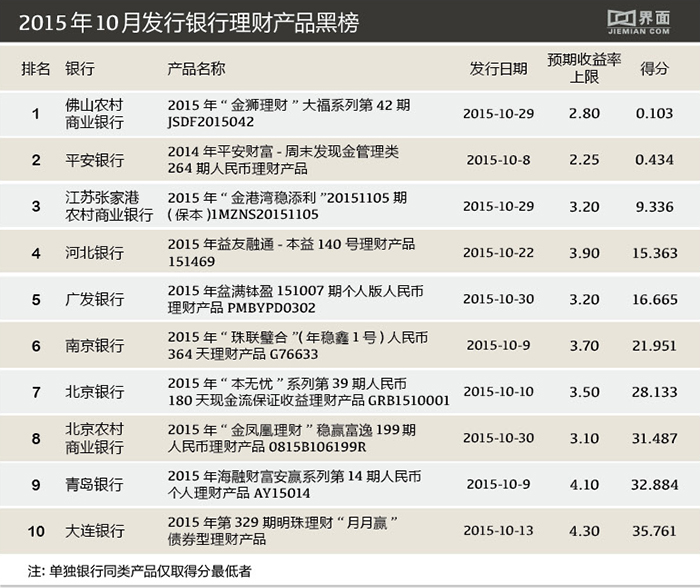Click bank name 河北银行

coord(95,253)
